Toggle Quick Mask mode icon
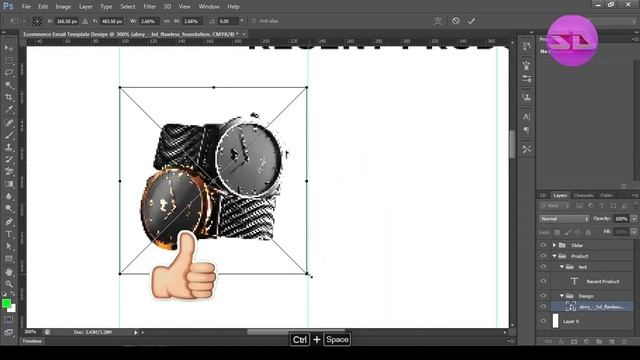The height and width of the screenshot is (360, 640). tap(9, 320)
